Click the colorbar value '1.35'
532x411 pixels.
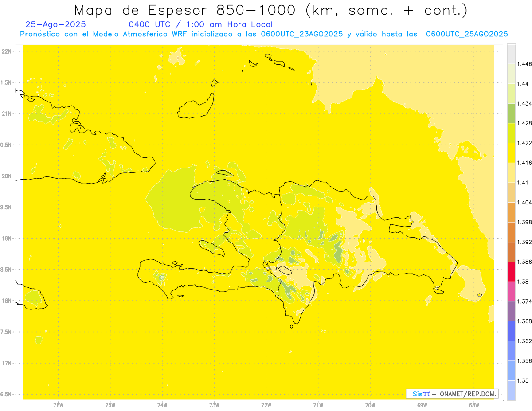pyautogui.click(x=523, y=380)
